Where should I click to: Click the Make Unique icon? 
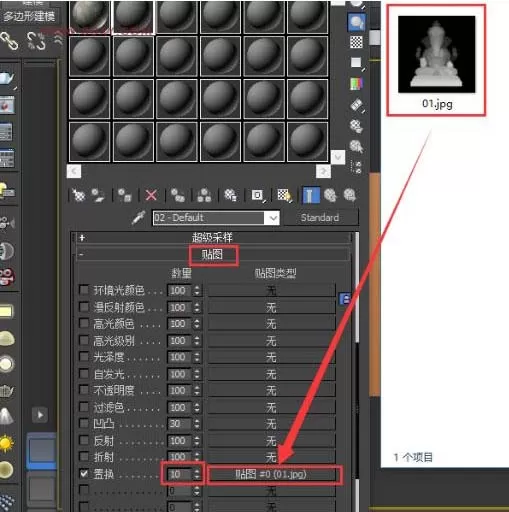[x=204, y=195]
